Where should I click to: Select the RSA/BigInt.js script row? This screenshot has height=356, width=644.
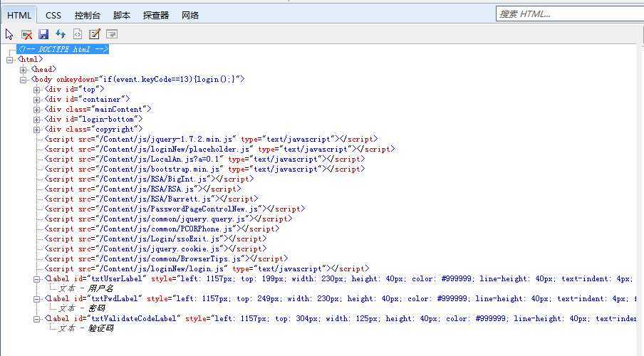pyautogui.click(x=149, y=179)
